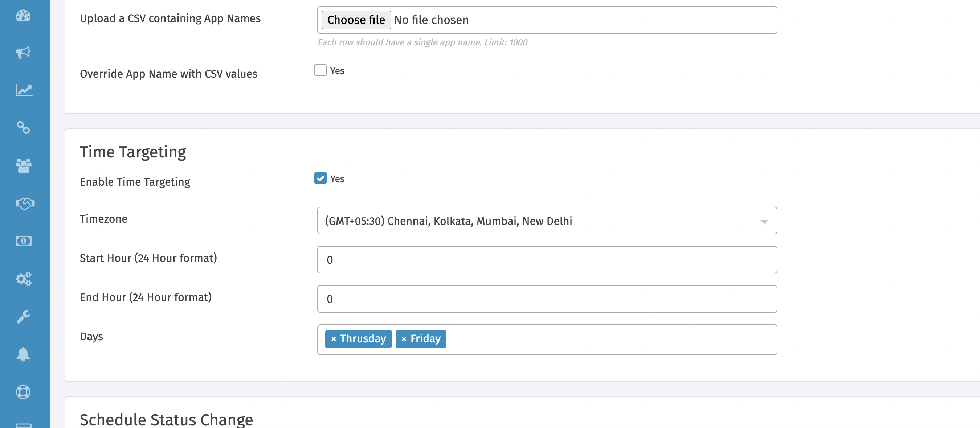
Task: Remove Friday from selected days
Action: click(404, 339)
